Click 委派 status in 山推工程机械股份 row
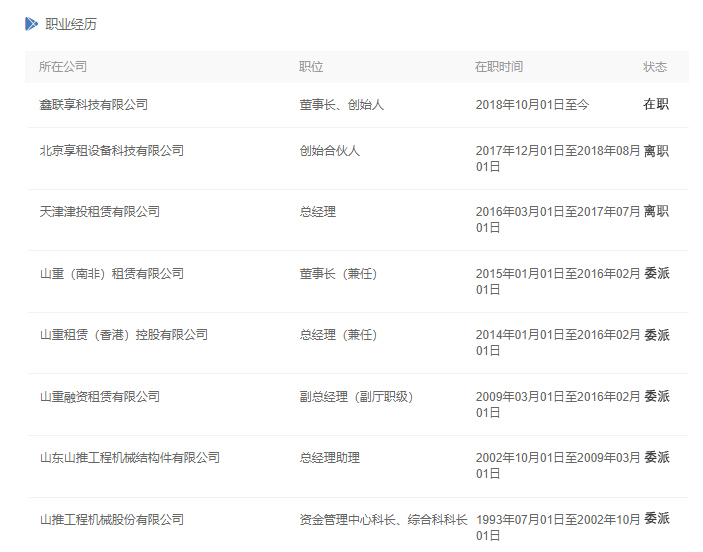The height and width of the screenshot is (552, 703). pos(657,519)
